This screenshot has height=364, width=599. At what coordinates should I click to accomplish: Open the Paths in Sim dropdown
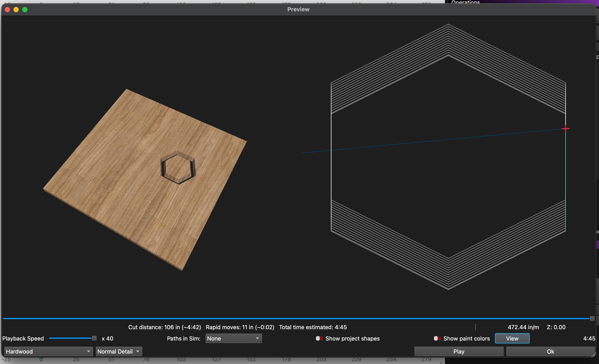(x=233, y=338)
